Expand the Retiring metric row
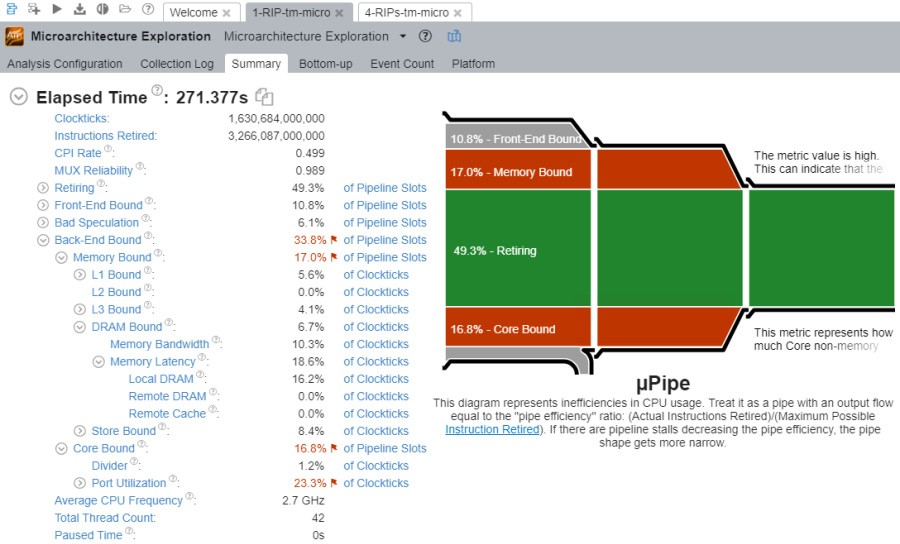 (43, 188)
